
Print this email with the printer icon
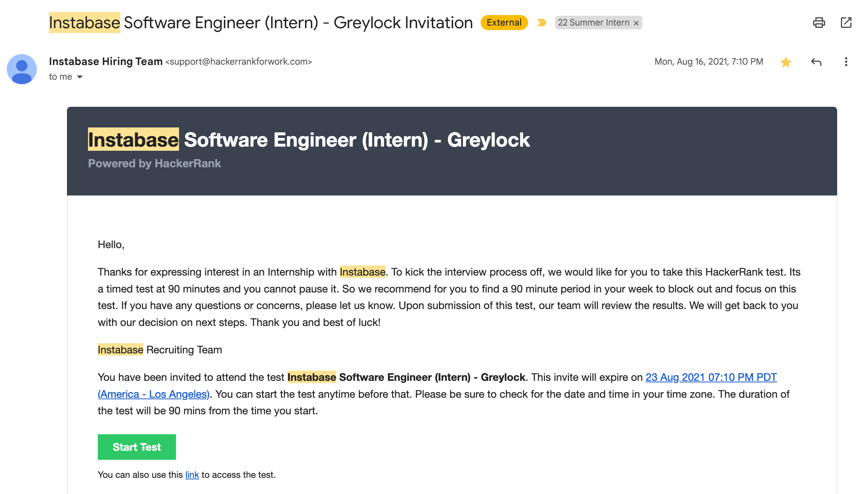pyautogui.click(x=819, y=23)
